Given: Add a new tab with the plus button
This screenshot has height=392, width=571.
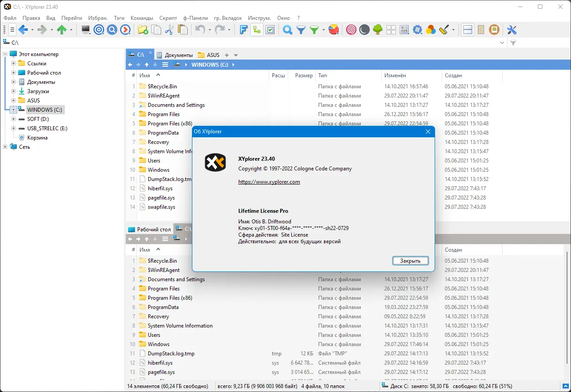Looking at the screenshot, I should (x=227, y=55).
